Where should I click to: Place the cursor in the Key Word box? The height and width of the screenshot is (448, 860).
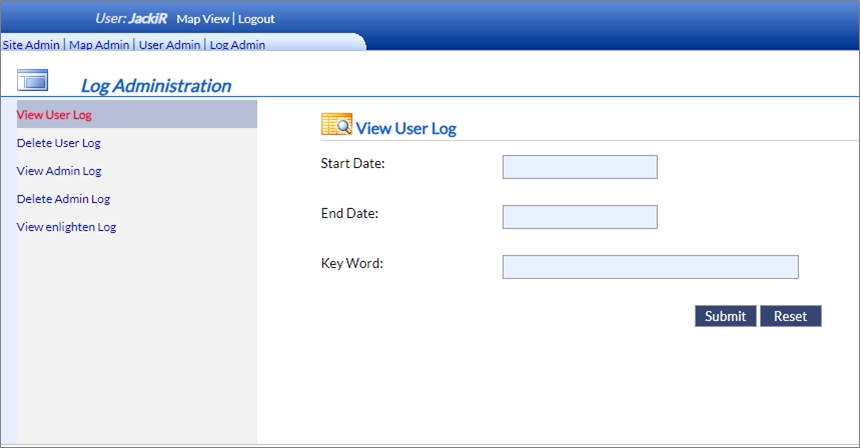[x=650, y=267]
